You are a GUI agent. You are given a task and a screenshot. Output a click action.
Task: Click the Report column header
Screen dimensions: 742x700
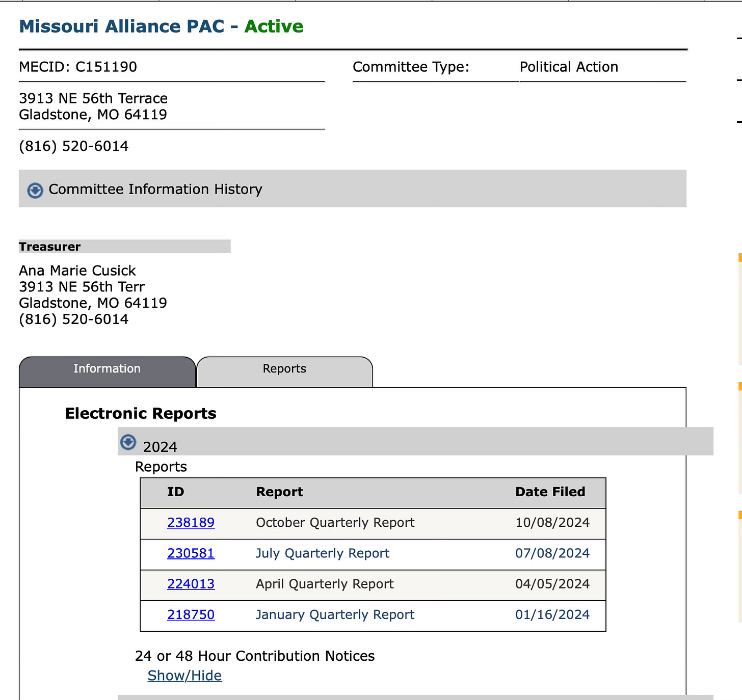pos(279,492)
